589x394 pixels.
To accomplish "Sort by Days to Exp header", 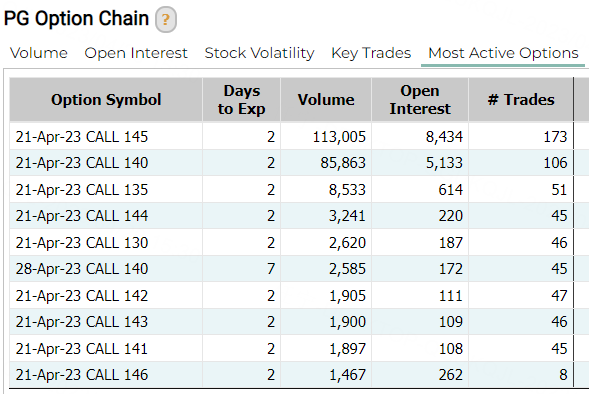I will tap(242, 100).
